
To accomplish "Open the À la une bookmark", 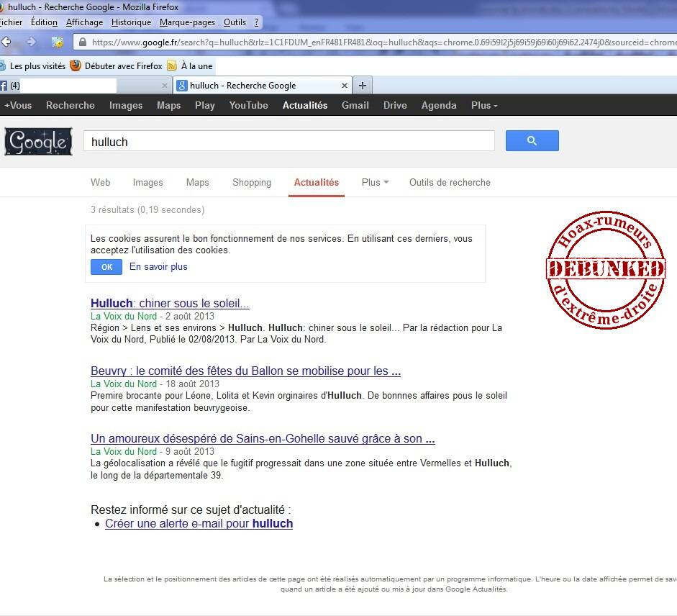I will coord(197,66).
